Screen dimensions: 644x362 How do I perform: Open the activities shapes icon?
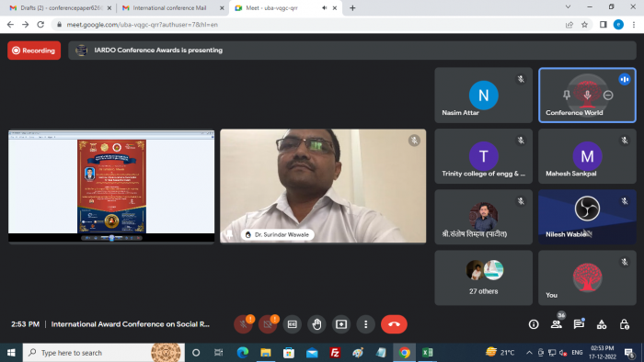pos(602,324)
